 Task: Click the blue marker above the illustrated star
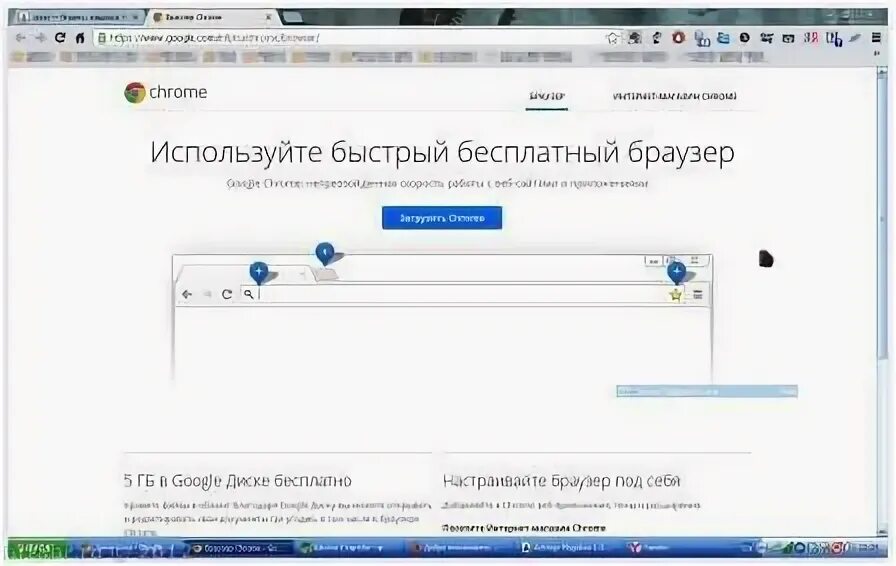click(x=677, y=273)
